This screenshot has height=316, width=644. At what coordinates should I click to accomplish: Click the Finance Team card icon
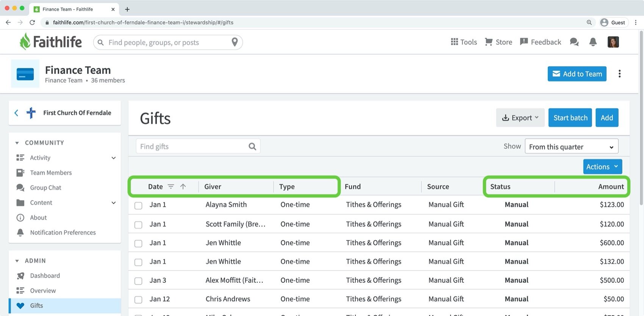pyautogui.click(x=25, y=74)
